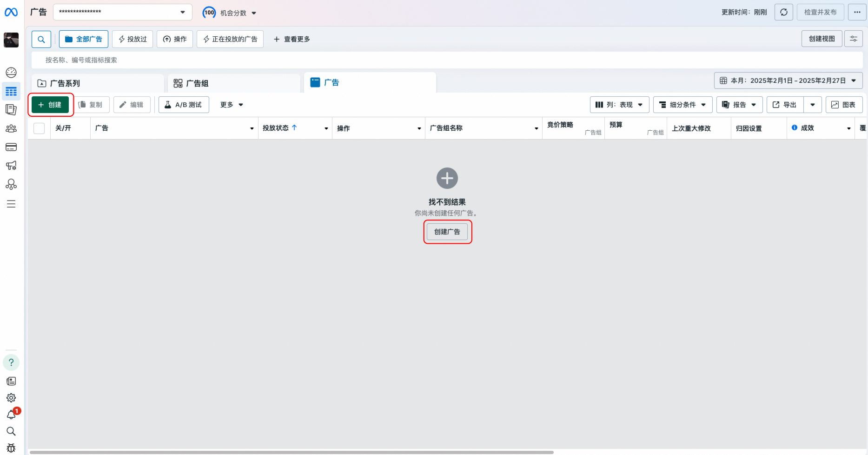The width and height of the screenshot is (868, 455).
Task: Expand the 细分条件 breakdown dropdown
Action: click(683, 105)
